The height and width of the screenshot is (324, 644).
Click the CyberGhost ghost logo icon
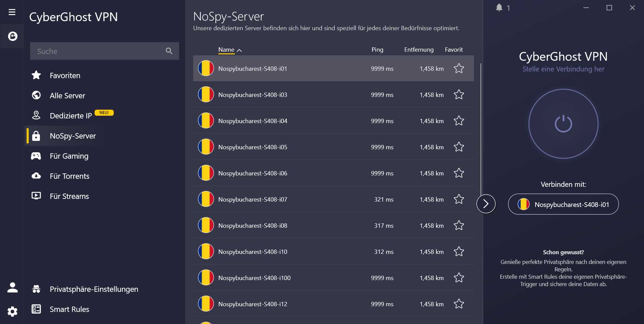coord(13,36)
